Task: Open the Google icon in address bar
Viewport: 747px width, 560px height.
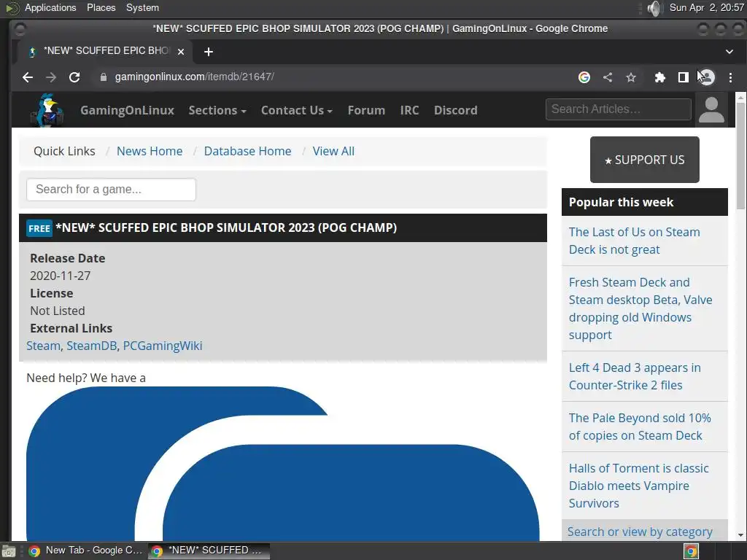Action: tap(584, 77)
